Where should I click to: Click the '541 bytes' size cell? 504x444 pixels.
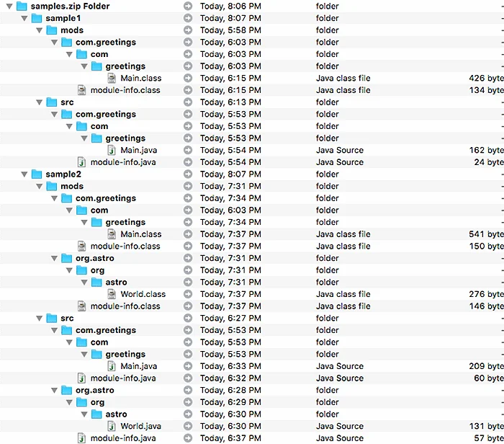(x=486, y=234)
